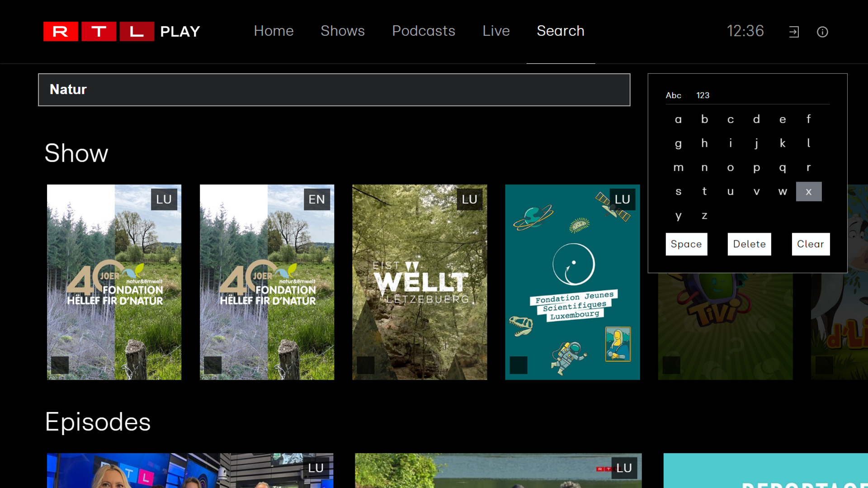Switch keyboard to 123 numbers
This screenshot has height=488, width=868.
click(703, 95)
